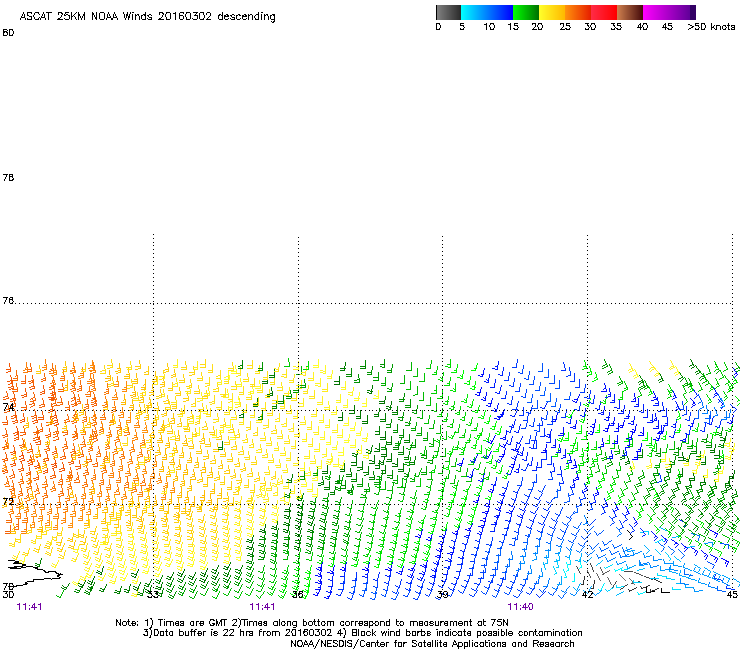This screenshot has width=740, height=650.
Task: Click the black coastline outline near longitude 30
Action: [x=34, y=572]
